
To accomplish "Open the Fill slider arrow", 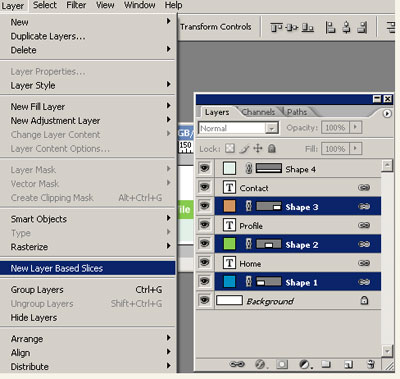I will point(355,149).
